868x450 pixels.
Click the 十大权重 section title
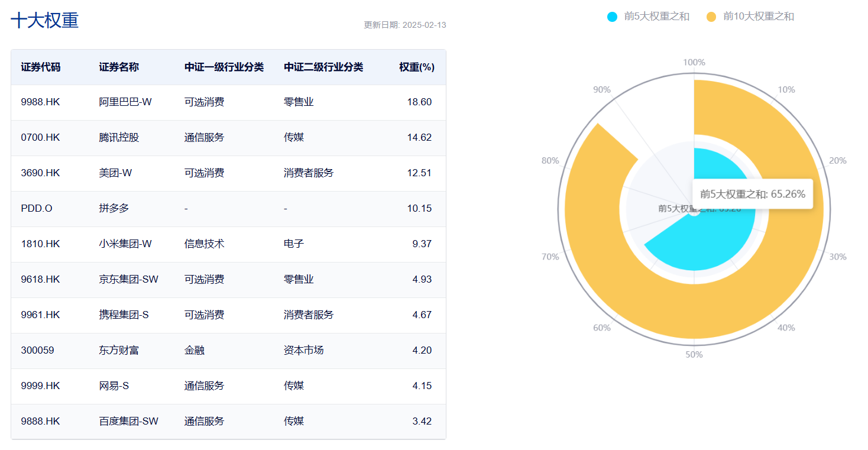[45, 21]
